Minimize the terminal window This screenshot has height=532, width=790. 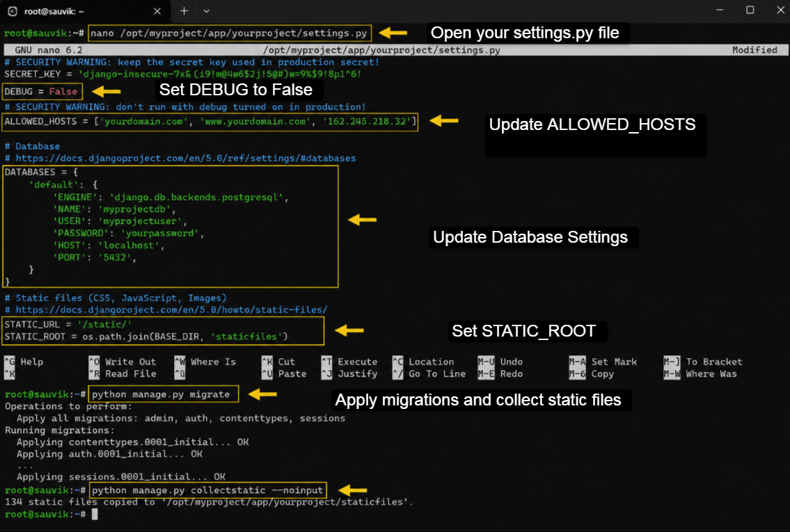(x=720, y=10)
